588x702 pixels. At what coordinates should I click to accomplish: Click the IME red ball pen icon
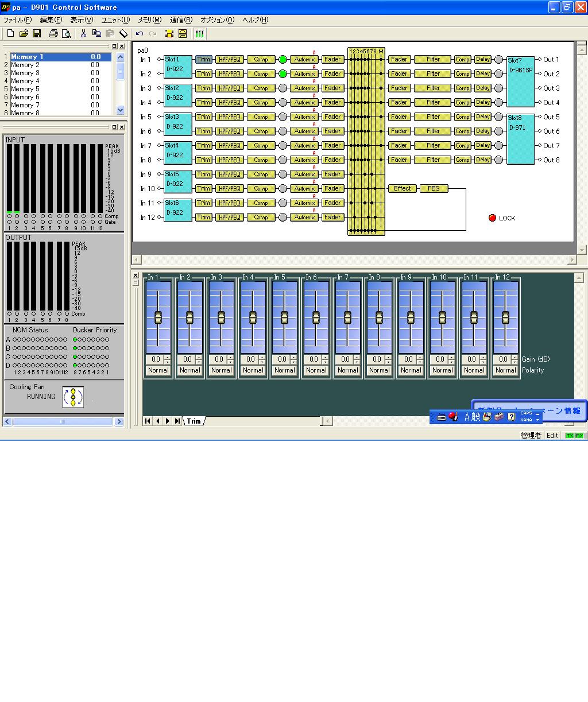point(453,417)
